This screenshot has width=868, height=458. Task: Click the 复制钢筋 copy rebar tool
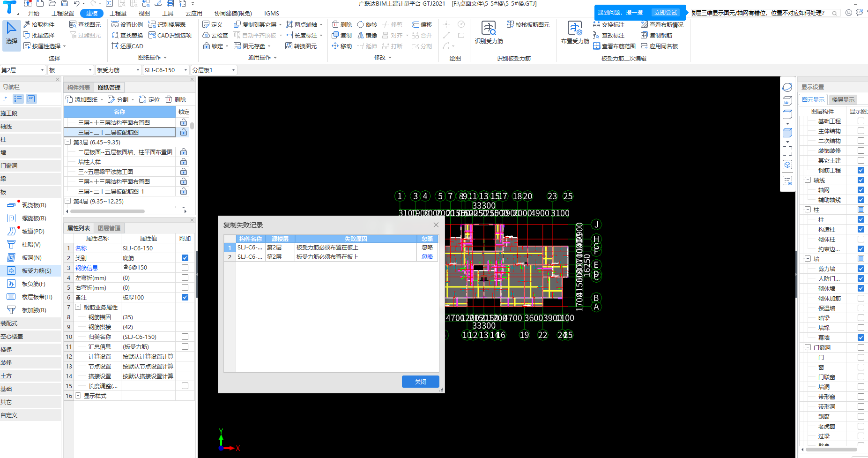click(x=656, y=35)
